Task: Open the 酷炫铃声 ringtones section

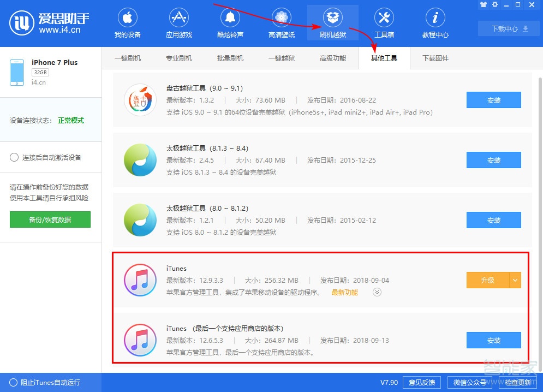Action: coord(230,22)
